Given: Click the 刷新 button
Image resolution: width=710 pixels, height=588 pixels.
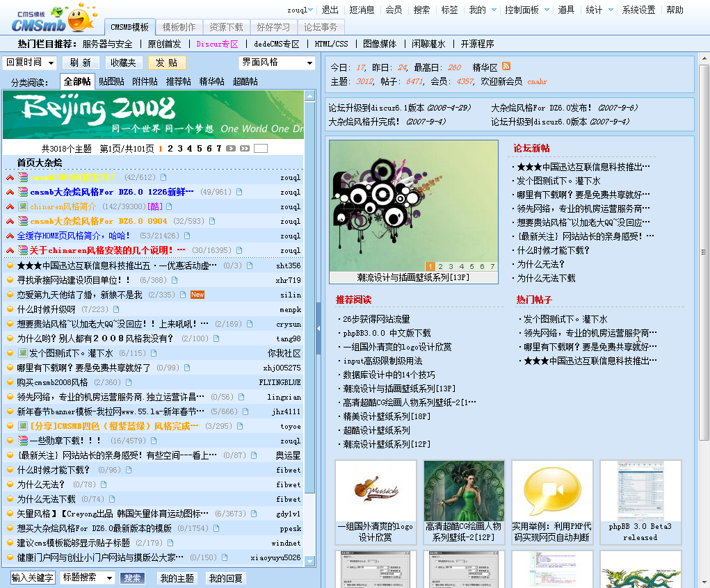Looking at the screenshot, I should [81, 63].
